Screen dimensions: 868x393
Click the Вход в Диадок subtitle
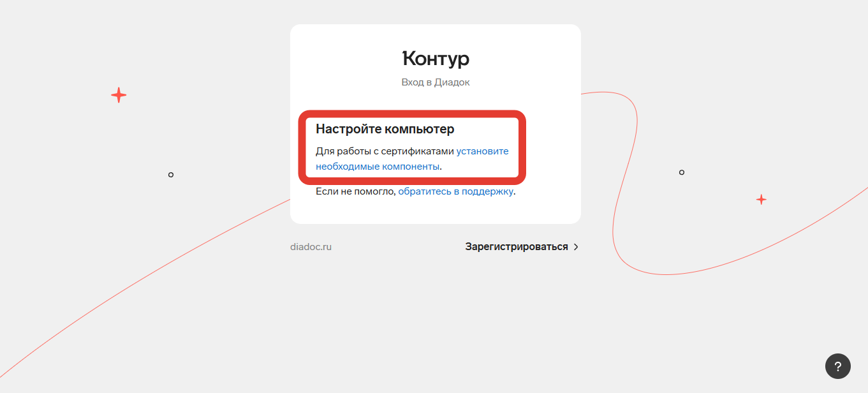point(436,82)
